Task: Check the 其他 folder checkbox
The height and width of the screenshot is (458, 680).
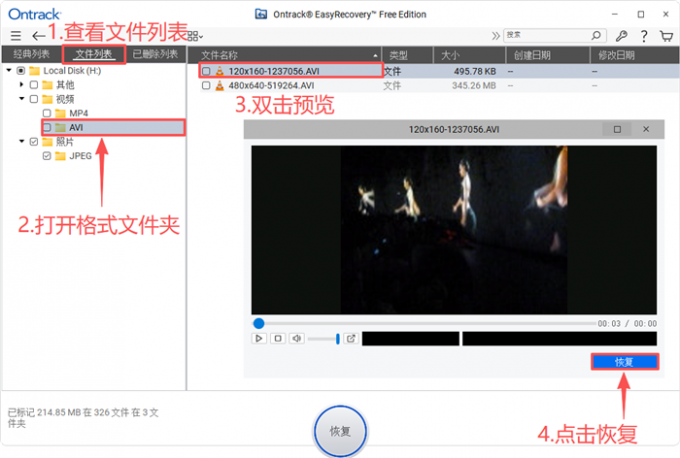Action: point(34,85)
